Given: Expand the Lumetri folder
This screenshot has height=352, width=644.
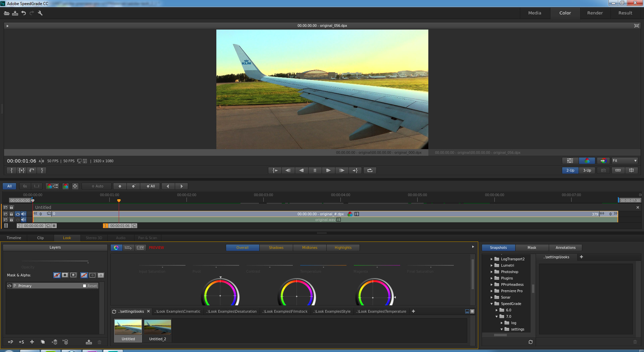Looking at the screenshot, I should tap(492, 265).
